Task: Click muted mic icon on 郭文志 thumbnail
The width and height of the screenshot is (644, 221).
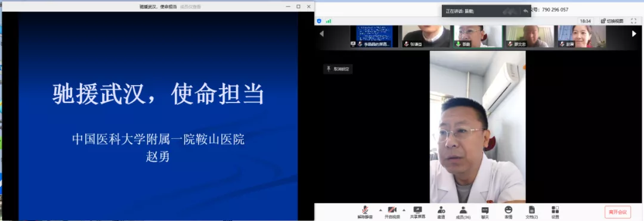Action: [510, 44]
